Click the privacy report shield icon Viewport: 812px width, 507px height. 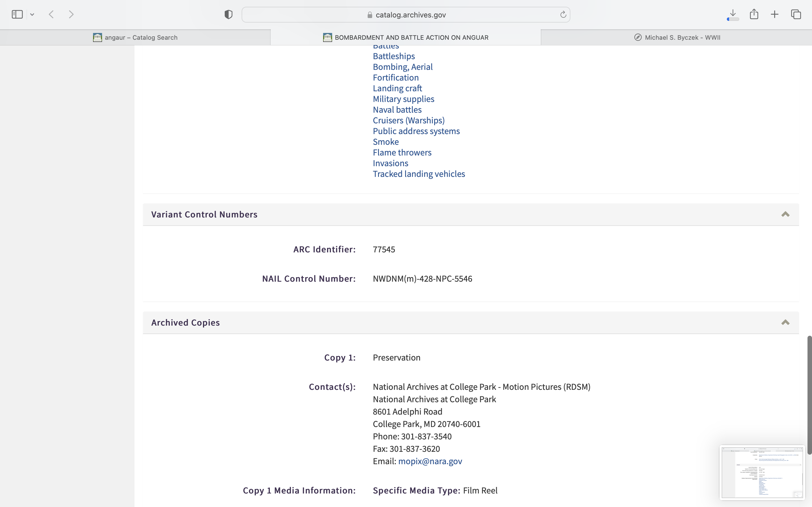pyautogui.click(x=228, y=14)
